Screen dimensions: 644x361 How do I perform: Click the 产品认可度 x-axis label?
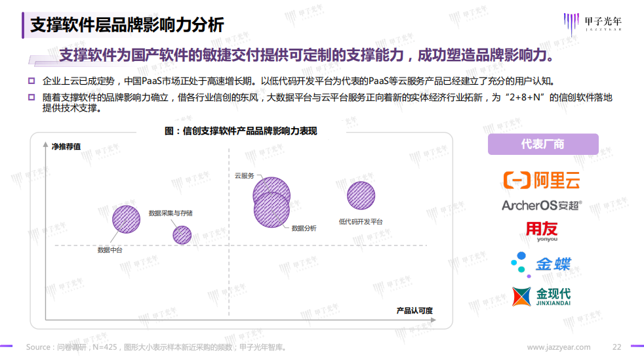414,310
